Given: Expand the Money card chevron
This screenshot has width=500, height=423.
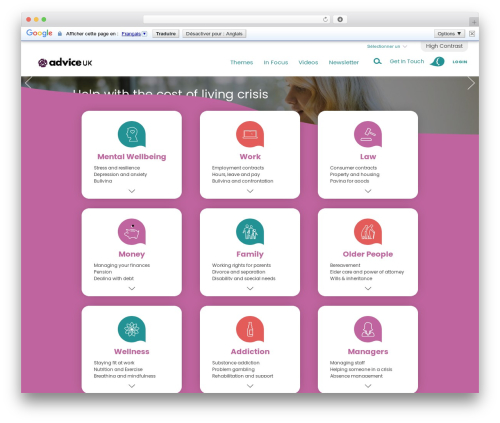Looking at the screenshot, I should [132, 288].
